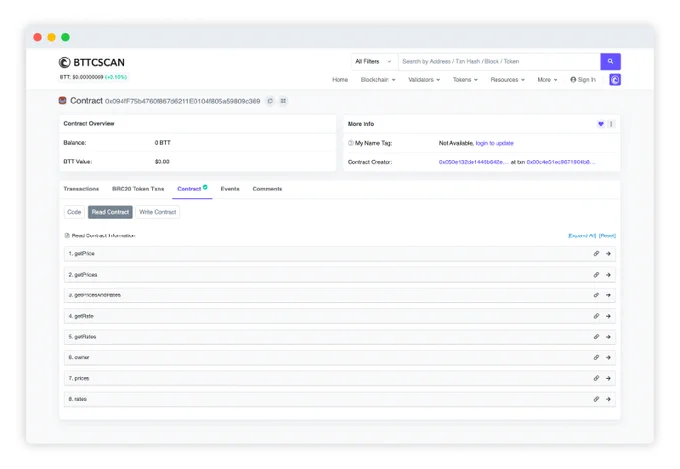Open the Tokens menu

tap(465, 80)
